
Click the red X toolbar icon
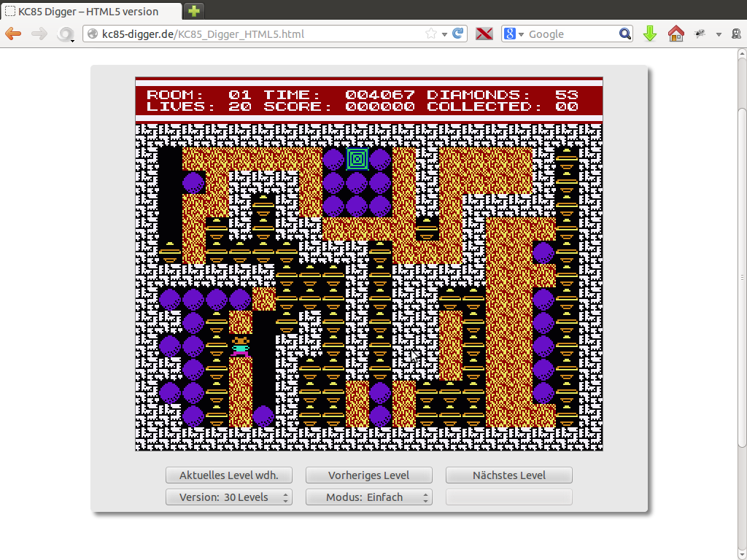point(484,34)
